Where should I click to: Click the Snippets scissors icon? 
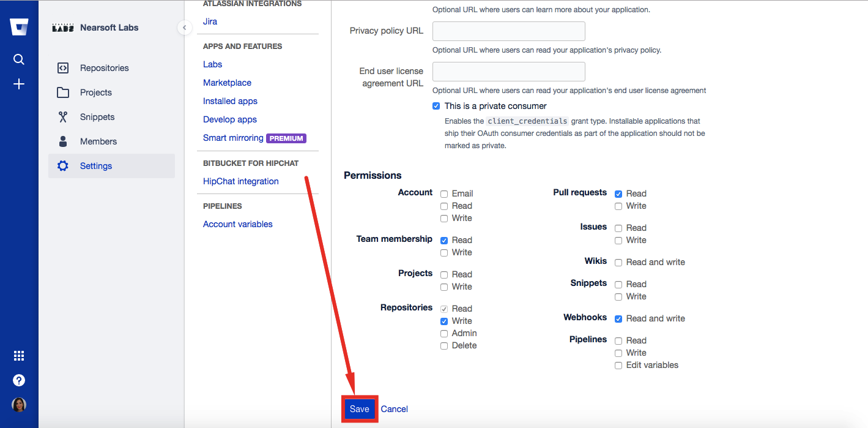pos(63,117)
